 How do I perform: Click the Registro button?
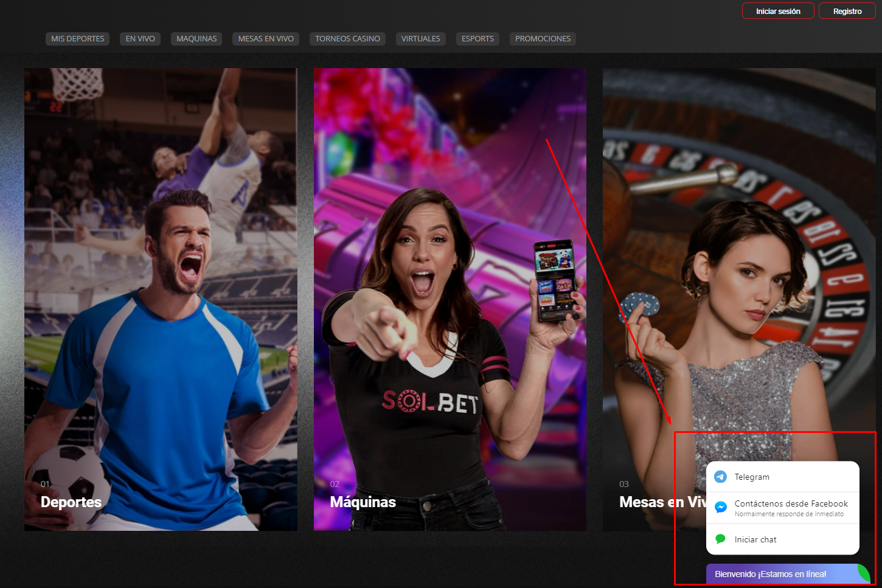(x=847, y=11)
